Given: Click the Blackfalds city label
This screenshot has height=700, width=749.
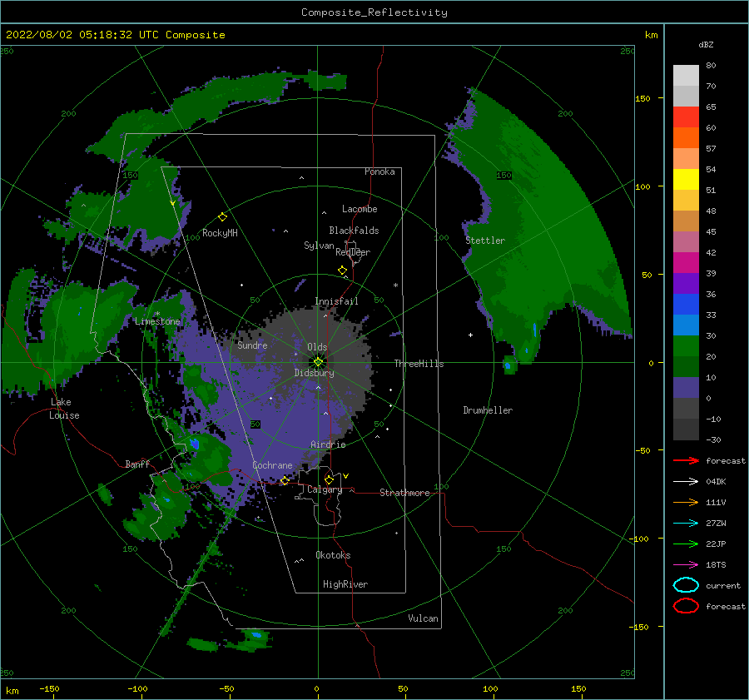Looking at the screenshot, I should click(354, 231).
